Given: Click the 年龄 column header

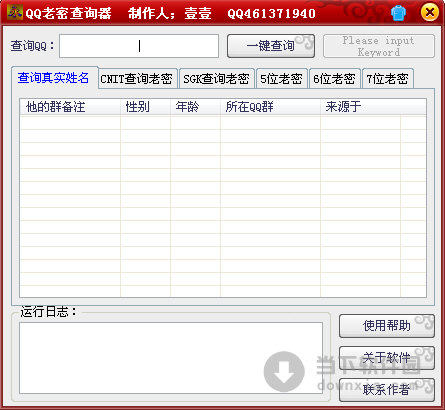Looking at the screenshot, I should tap(195, 107).
